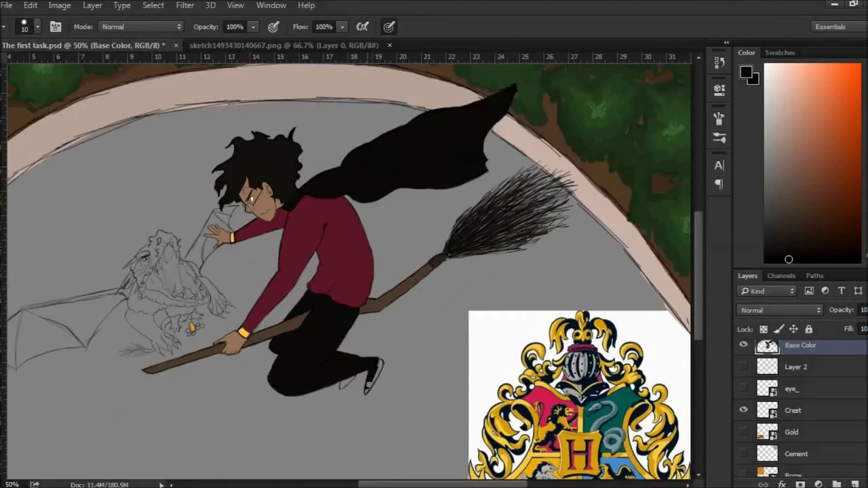Open the Filter menu
The height and width of the screenshot is (488, 868).
click(x=185, y=5)
